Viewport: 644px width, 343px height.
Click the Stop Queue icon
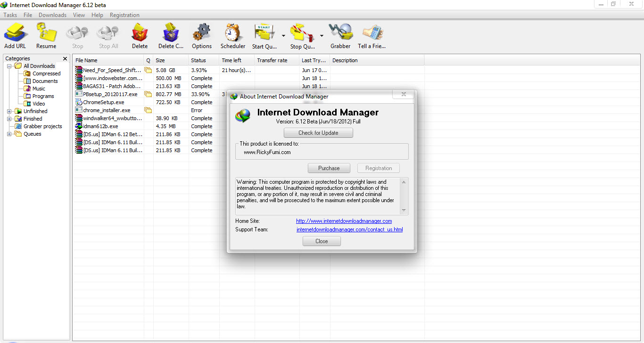pos(302,33)
